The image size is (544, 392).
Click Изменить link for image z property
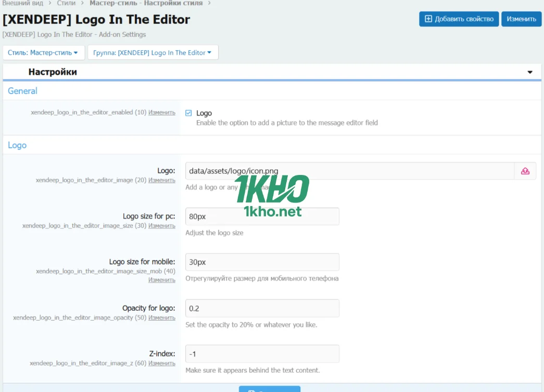(x=161, y=363)
